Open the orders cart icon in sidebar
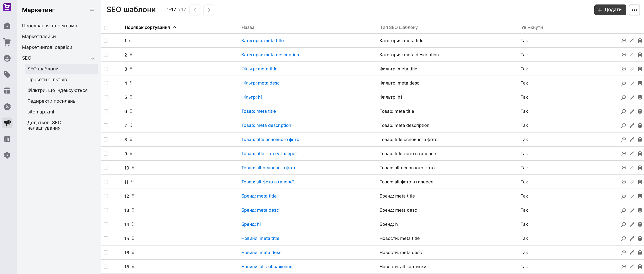 click(x=7, y=42)
